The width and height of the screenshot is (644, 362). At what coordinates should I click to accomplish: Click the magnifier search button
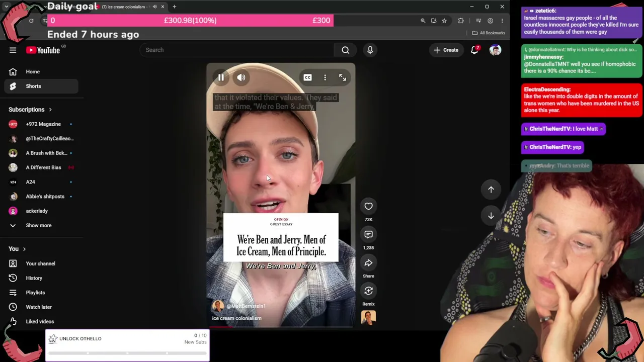tap(345, 50)
